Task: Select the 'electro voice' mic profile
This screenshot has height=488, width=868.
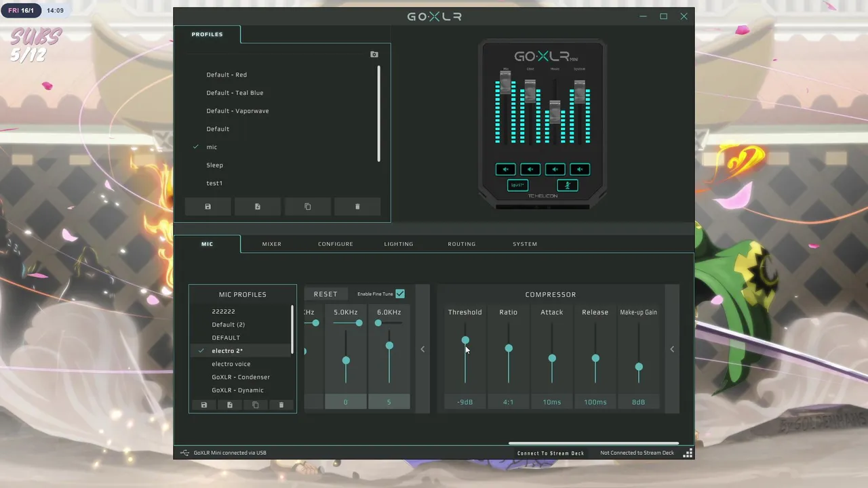Action: 231,364
